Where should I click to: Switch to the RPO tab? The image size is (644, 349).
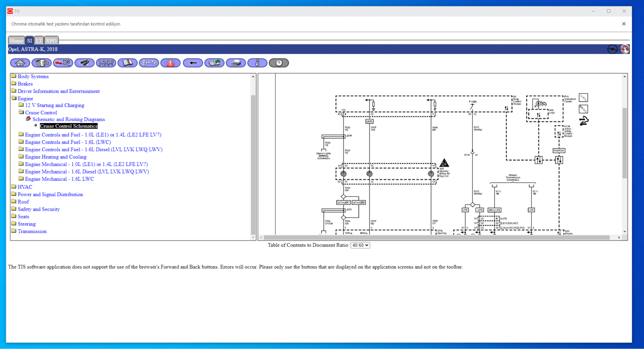pyautogui.click(x=51, y=40)
